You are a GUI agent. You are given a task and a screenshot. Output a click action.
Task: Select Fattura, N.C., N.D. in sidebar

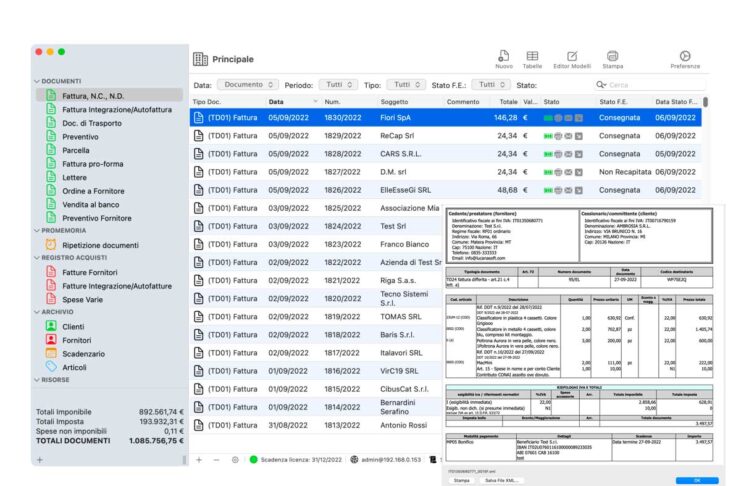[x=110, y=95]
